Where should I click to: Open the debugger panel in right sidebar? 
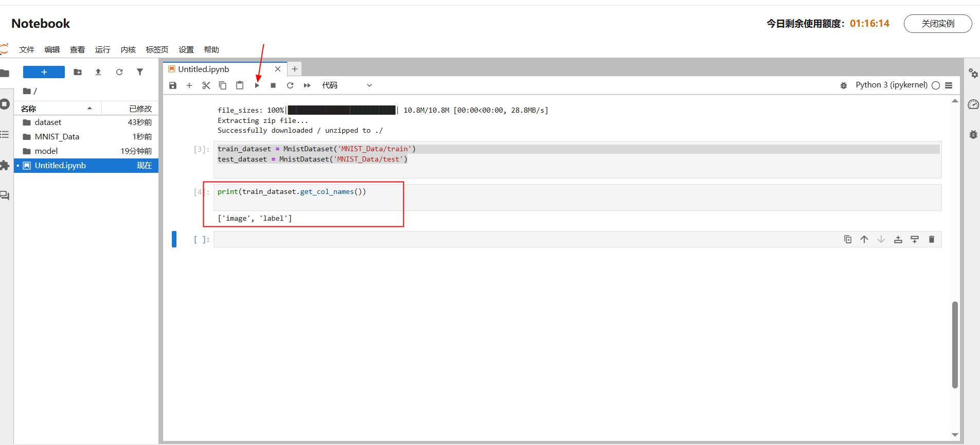(x=973, y=134)
